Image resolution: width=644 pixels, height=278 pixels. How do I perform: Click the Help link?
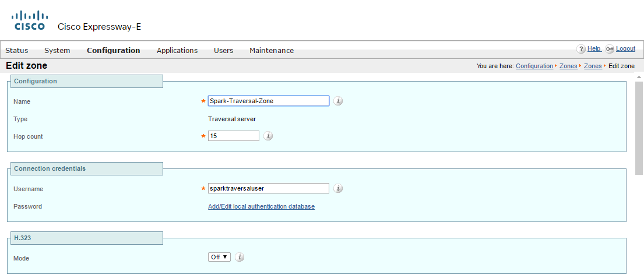coord(594,48)
